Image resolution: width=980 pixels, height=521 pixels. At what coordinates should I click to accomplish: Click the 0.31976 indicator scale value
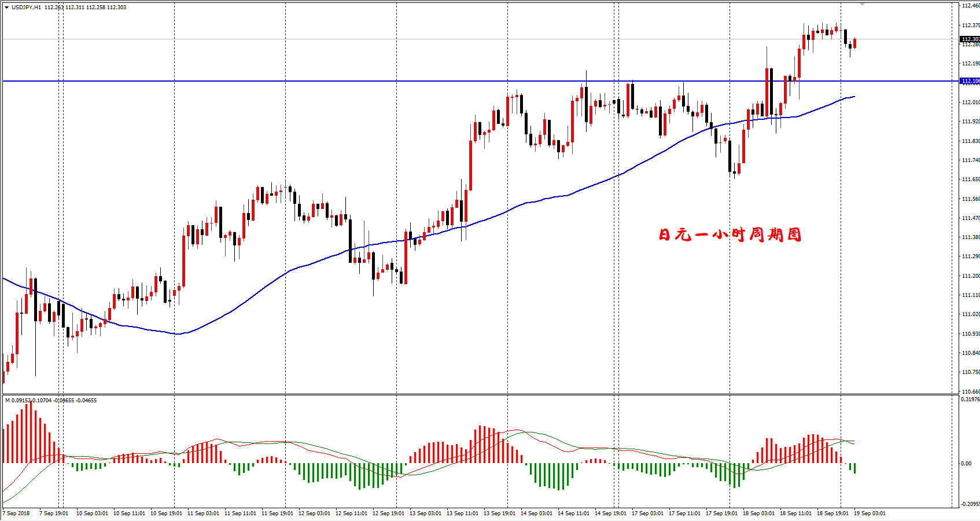970,399
